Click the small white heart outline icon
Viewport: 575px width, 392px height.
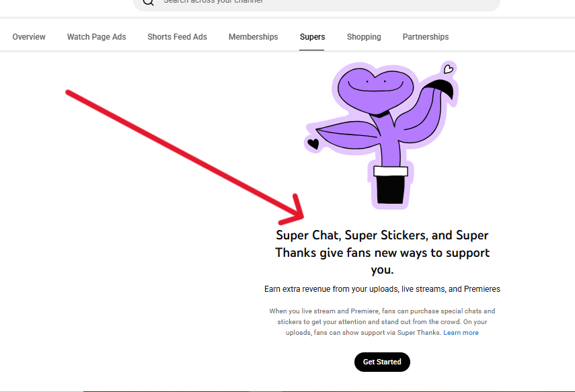[449, 69]
